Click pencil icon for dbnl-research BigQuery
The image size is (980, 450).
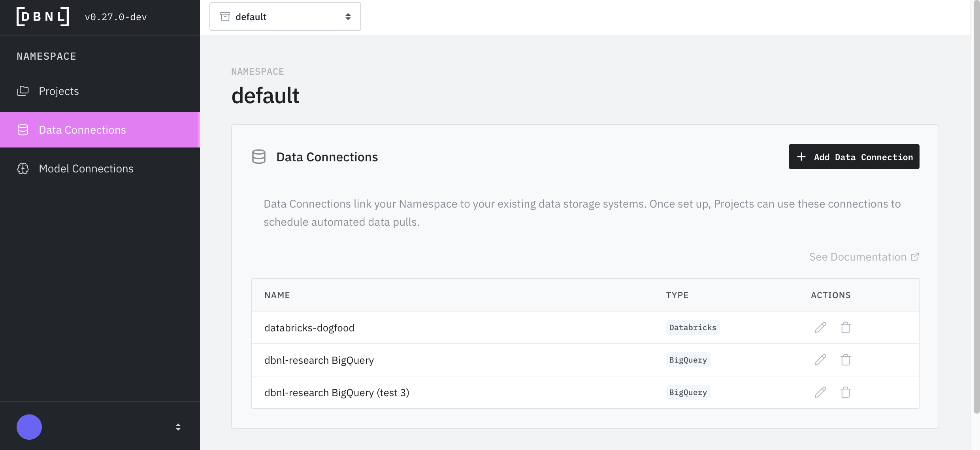point(820,360)
